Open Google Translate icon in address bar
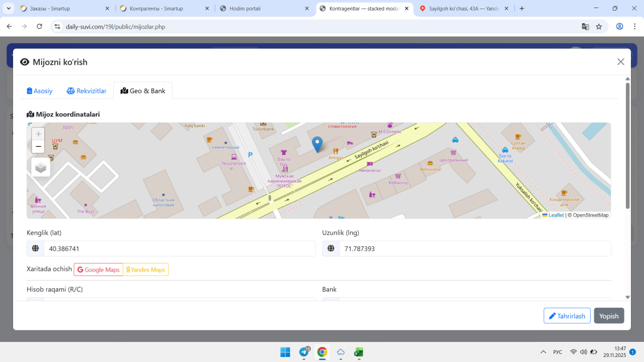Screen dimensions: 644x362 585,27
